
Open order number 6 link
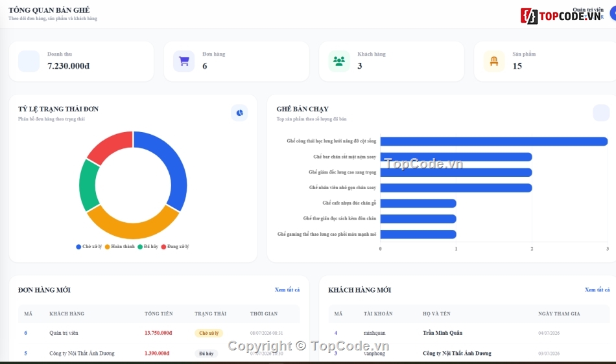coord(25,333)
